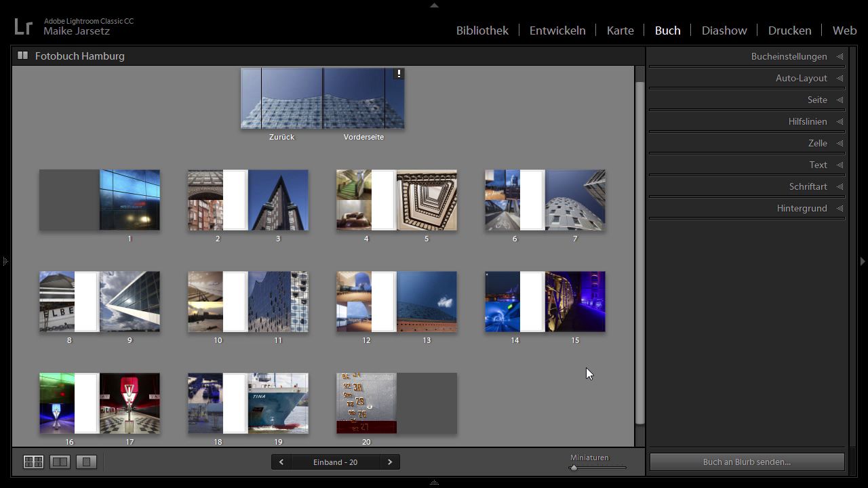Hide the right panel via edge arrow
The width and height of the screenshot is (868, 488).
point(863,261)
